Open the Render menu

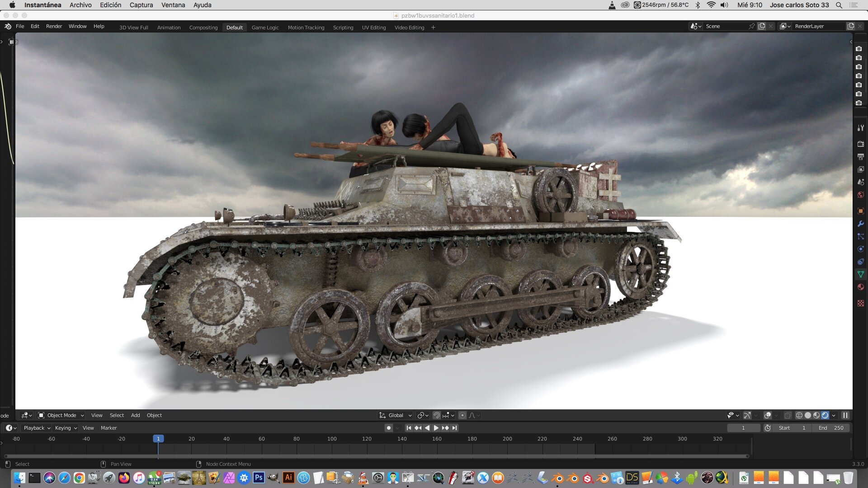pyautogui.click(x=54, y=26)
